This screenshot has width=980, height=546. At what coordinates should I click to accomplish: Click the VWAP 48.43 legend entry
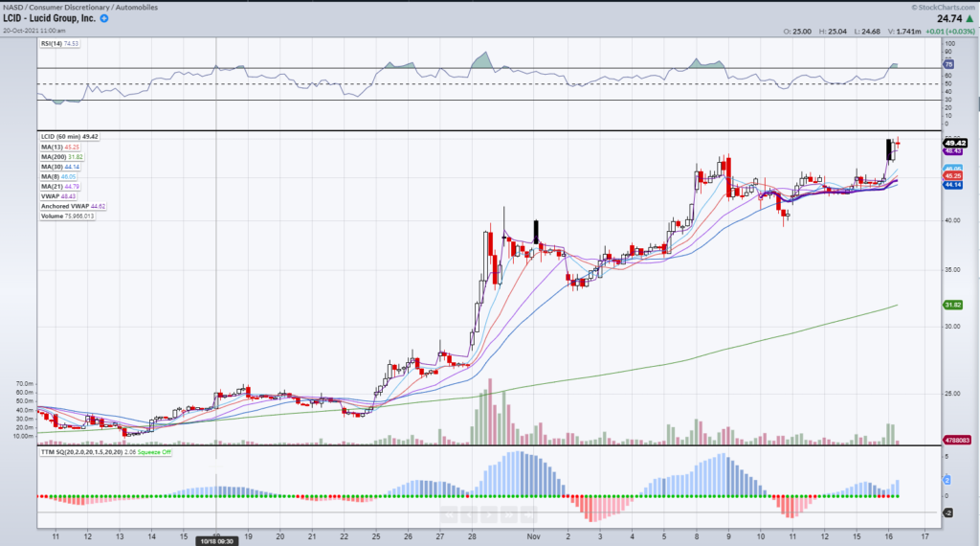tap(58, 196)
